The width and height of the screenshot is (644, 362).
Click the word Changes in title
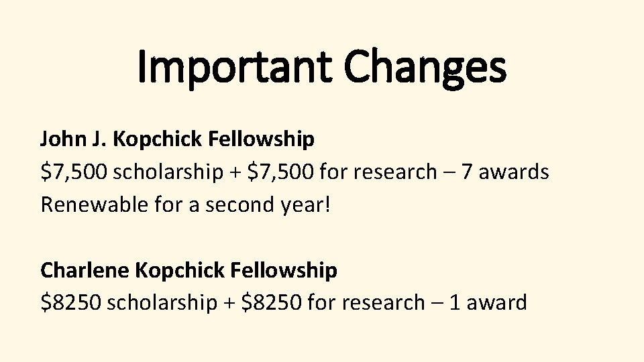(x=425, y=68)
